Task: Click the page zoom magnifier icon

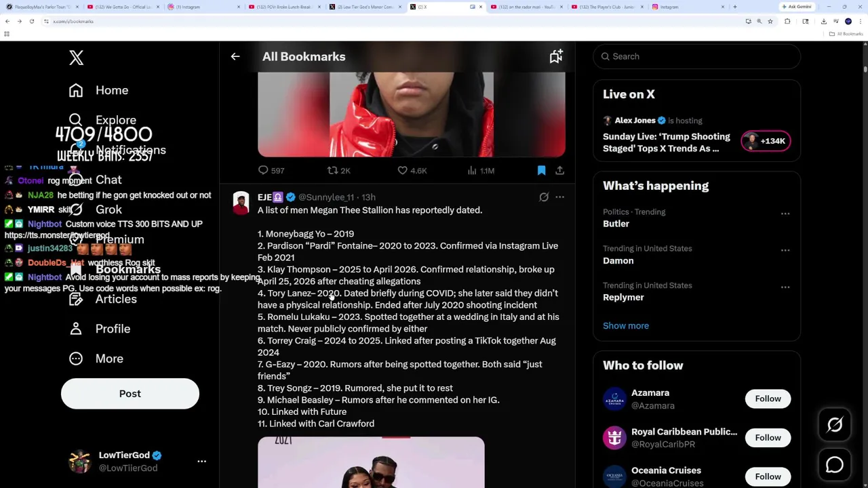Action: (x=759, y=21)
